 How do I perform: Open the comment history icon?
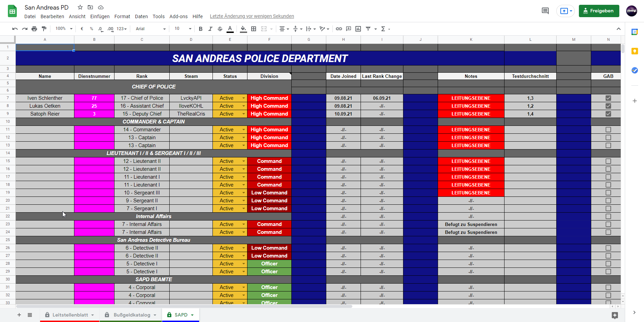(x=545, y=11)
